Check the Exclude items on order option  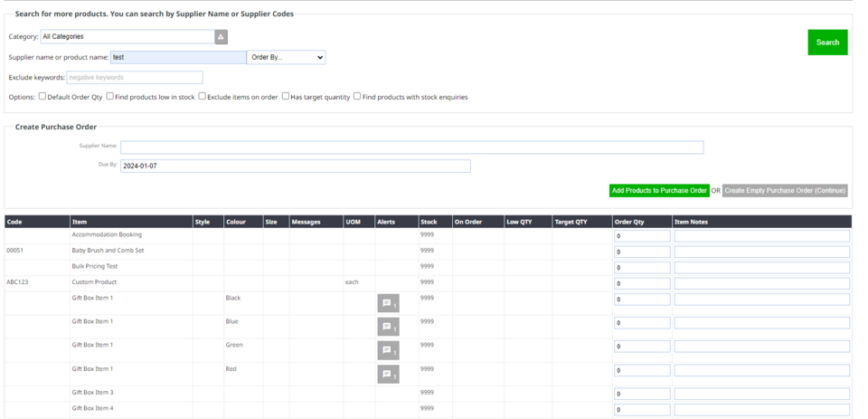click(x=203, y=96)
